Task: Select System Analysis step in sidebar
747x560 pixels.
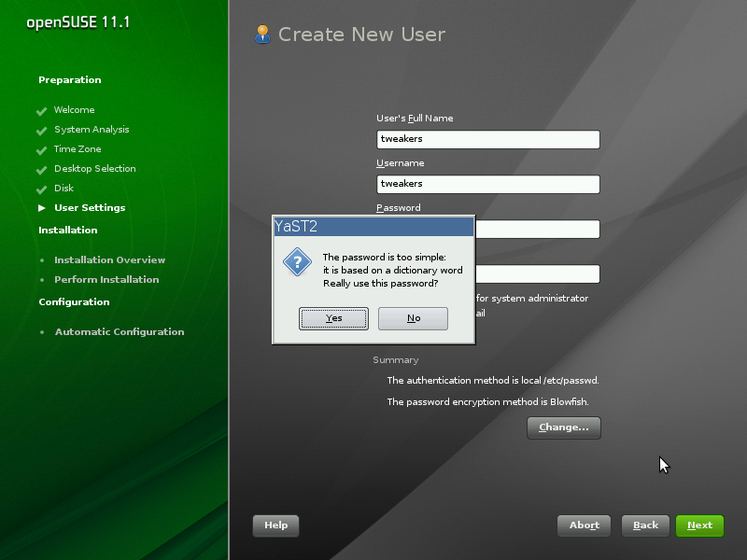Action: click(x=92, y=130)
